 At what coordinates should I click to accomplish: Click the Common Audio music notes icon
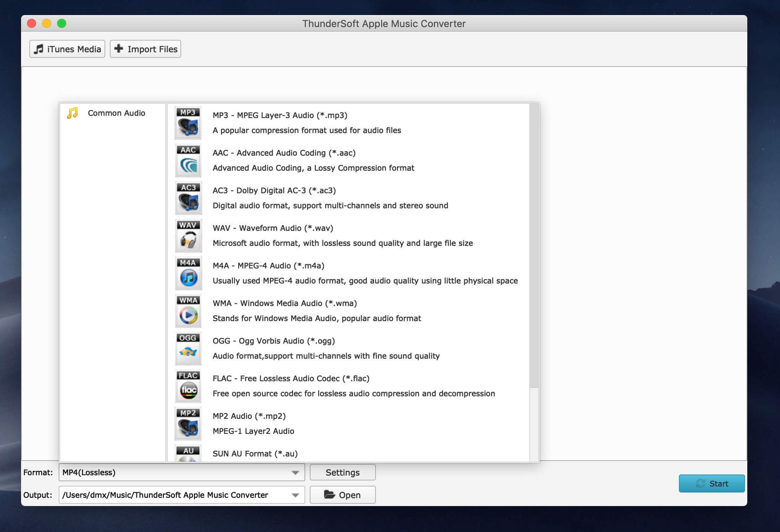[72, 113]
